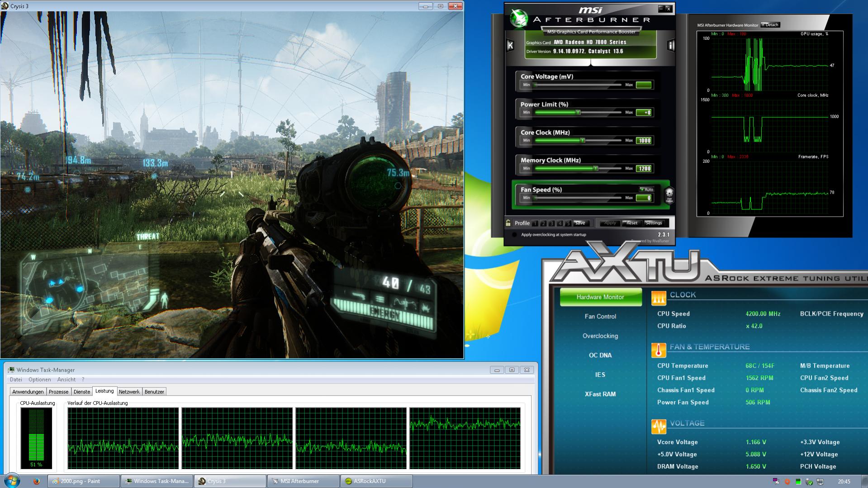Switch to 2000.png - Paint taskbar button
The width and height of the screenshot is (868, 488).
pyautogui.click(x=84, y=481)
